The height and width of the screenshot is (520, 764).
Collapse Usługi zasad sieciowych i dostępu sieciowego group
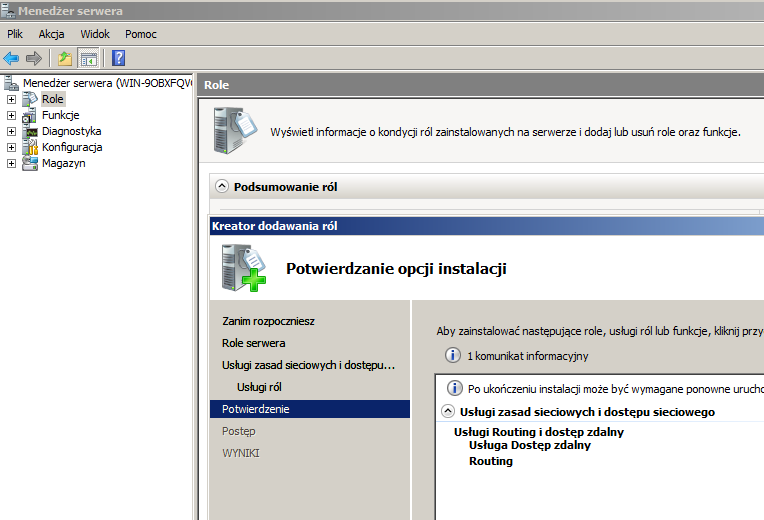click(x=448, y=411)
